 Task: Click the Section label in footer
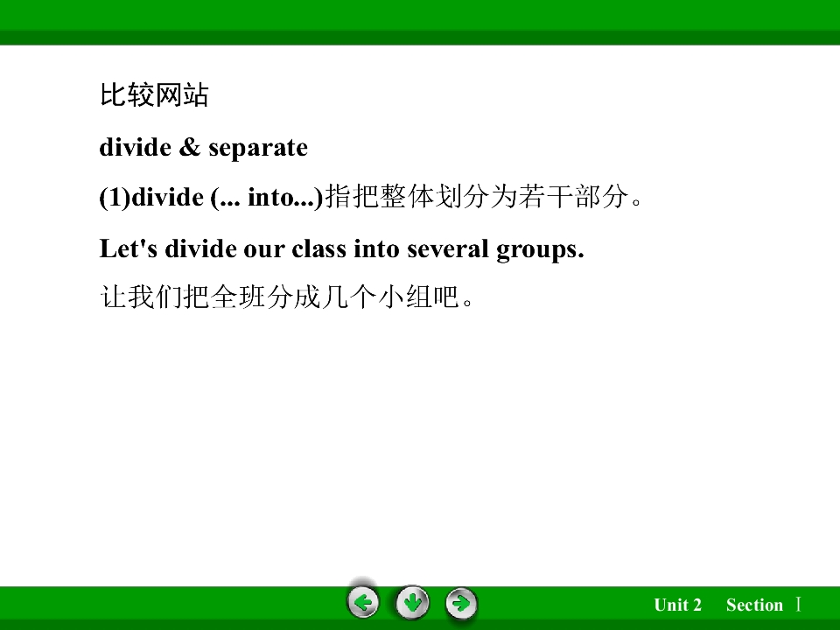pos(754,605)
